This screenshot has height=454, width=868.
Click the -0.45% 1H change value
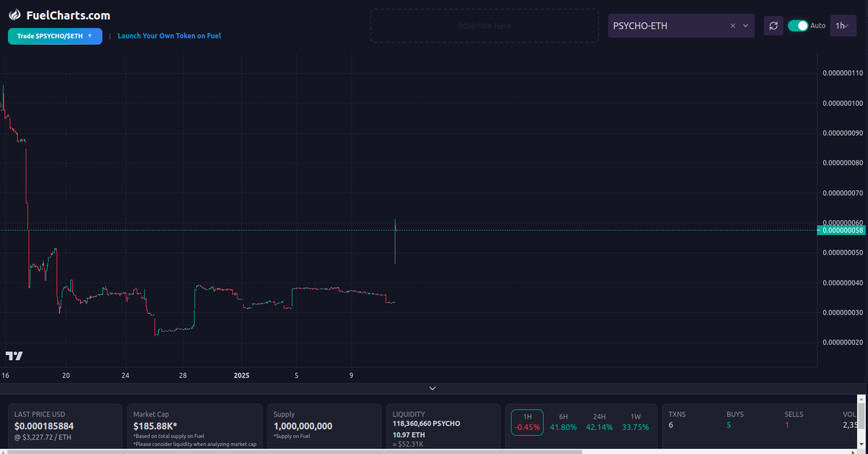[527, 427]
